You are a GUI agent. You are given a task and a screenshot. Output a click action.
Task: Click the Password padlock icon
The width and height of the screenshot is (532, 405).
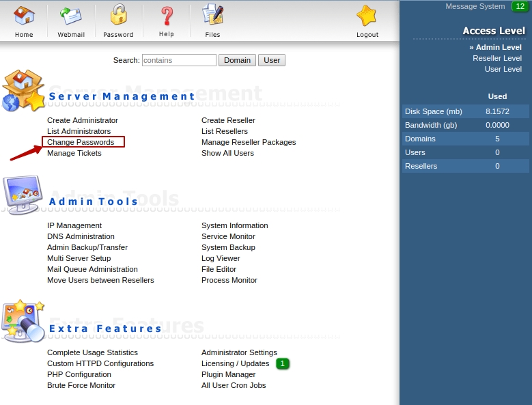[118, 16]
